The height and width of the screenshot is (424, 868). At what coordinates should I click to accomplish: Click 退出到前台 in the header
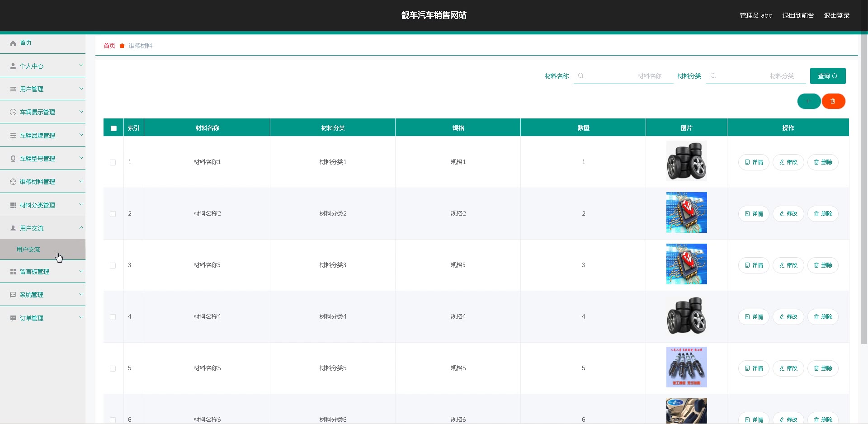tap(798, 15)
